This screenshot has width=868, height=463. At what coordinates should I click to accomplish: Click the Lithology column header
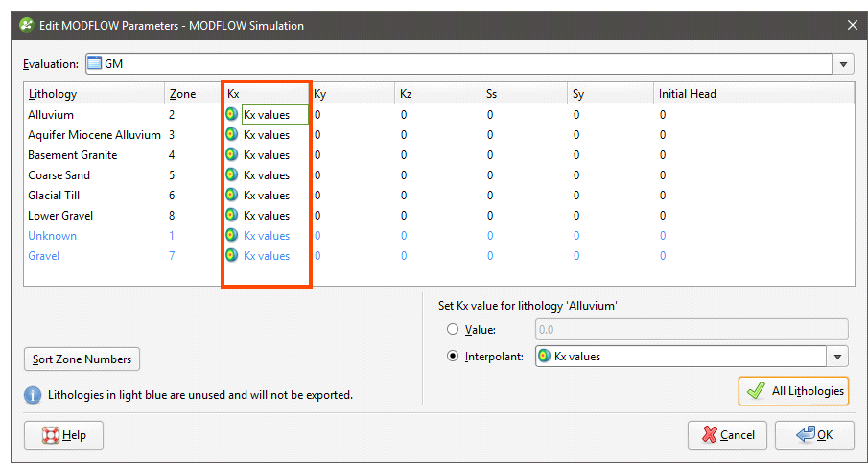tap(94, 94)
